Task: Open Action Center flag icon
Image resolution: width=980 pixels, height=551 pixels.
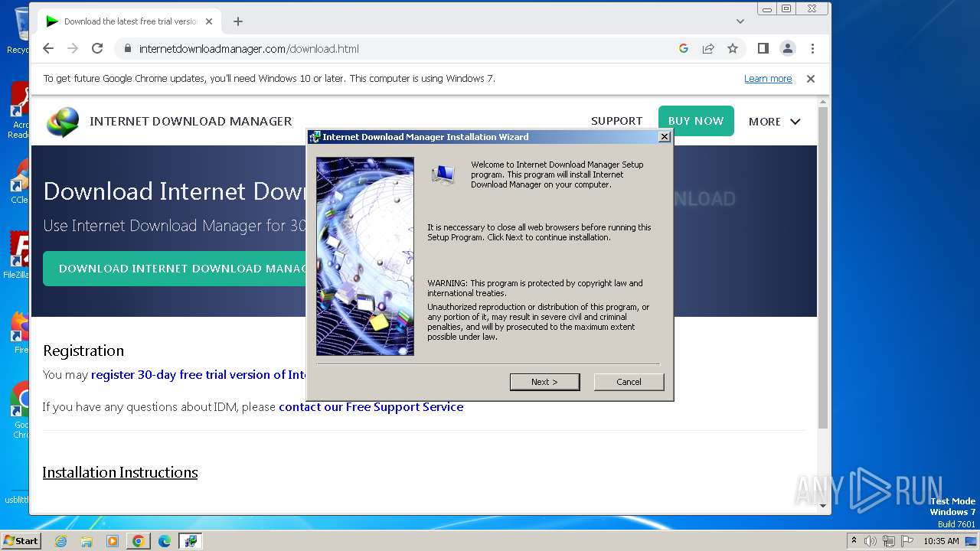Action: click(x=907, y=541)
